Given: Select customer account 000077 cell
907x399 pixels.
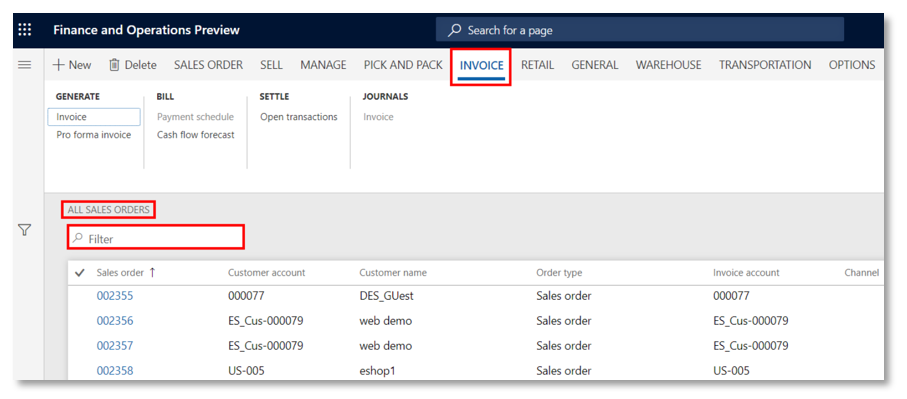Looking at the screenshot, I should point(246,296).
